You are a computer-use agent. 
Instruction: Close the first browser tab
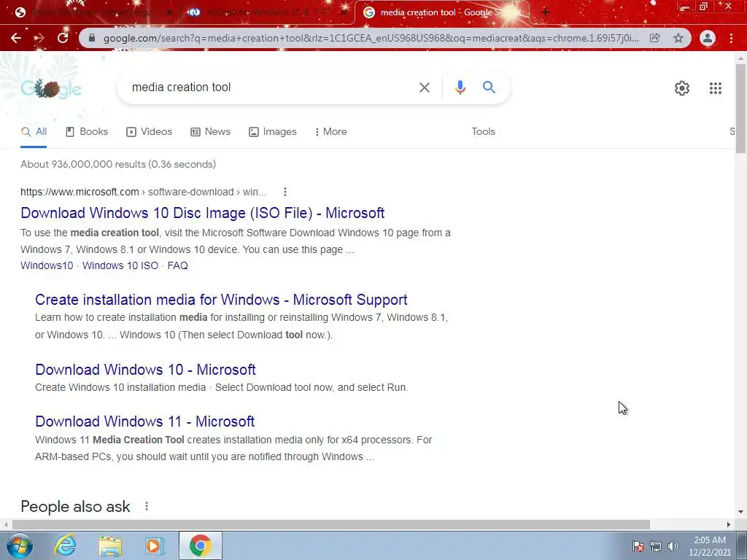169,12
